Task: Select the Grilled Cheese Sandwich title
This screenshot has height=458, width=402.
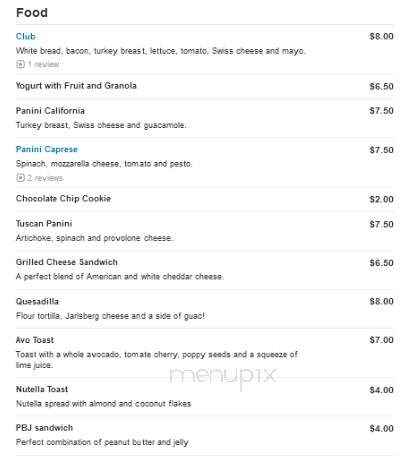Action: pos(67,262)
